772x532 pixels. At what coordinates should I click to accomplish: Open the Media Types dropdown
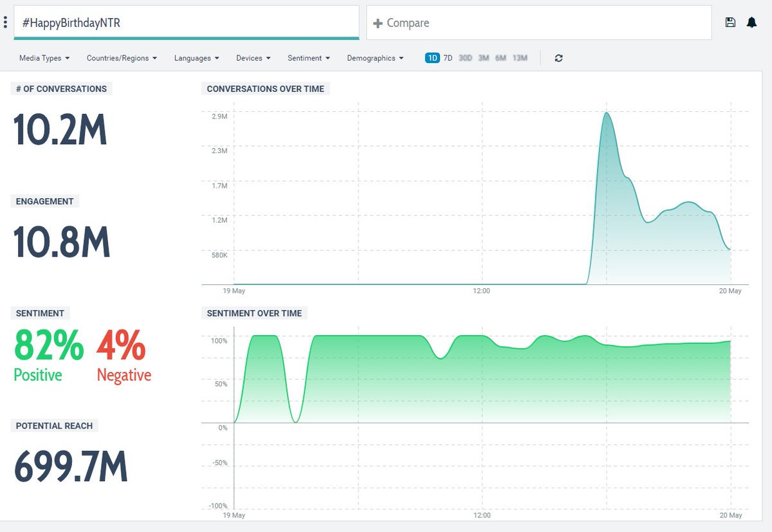pos(44,58)
